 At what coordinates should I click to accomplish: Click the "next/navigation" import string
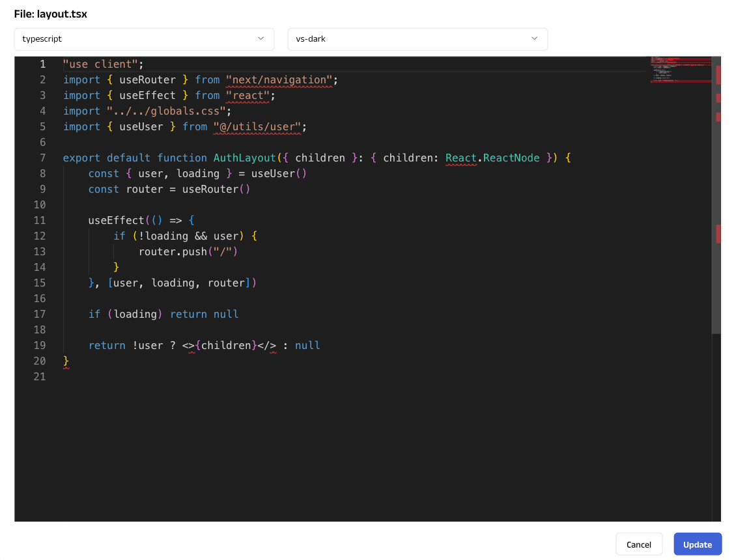click(x=279, y=80)
